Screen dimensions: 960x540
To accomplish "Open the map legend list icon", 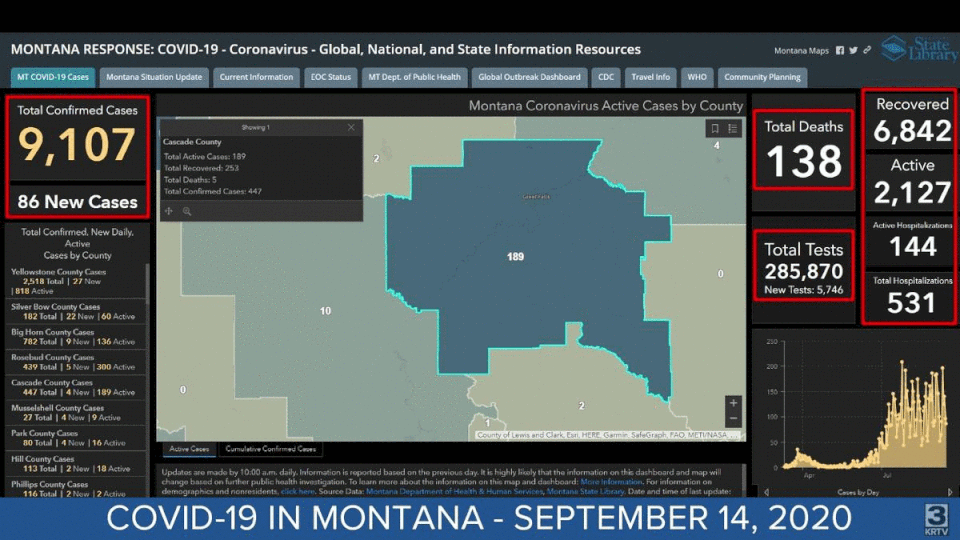I will click(x=732, y=129).
